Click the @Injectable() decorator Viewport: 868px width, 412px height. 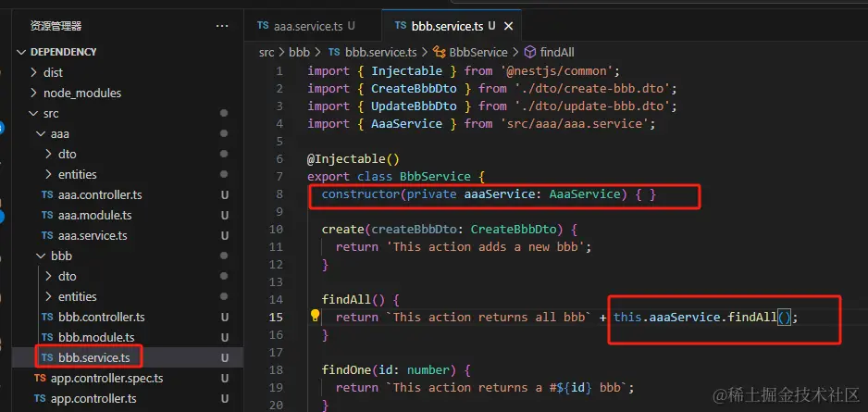pyautogui.click(x=353, y=159)
